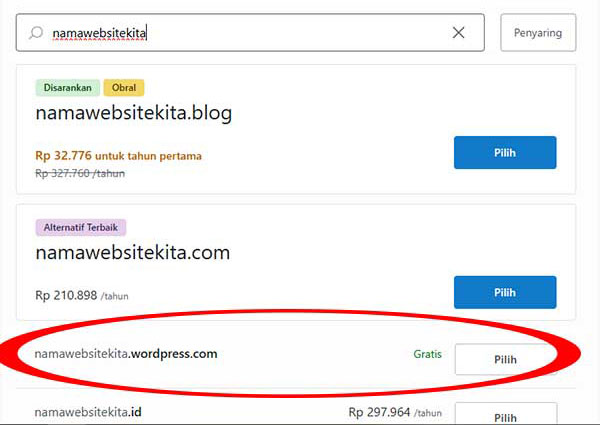Screen dimensions: 600x425
Task: Click the namawebsitekita.com domain title
Action: point(133,253)
